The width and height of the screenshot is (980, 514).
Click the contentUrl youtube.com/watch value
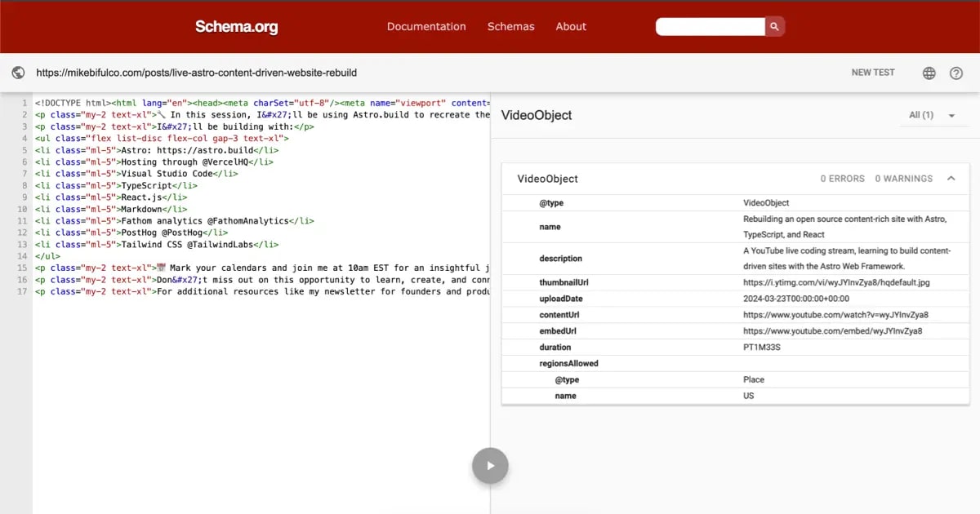835,315
